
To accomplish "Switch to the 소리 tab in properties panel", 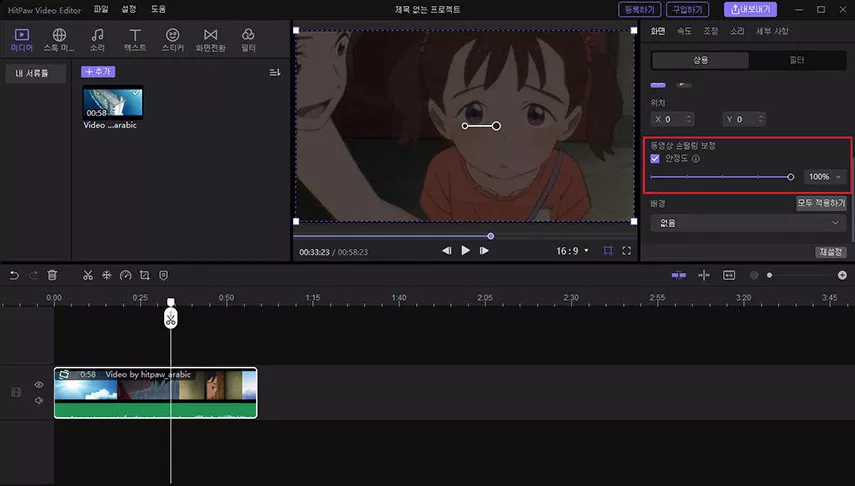I will 737,31.
